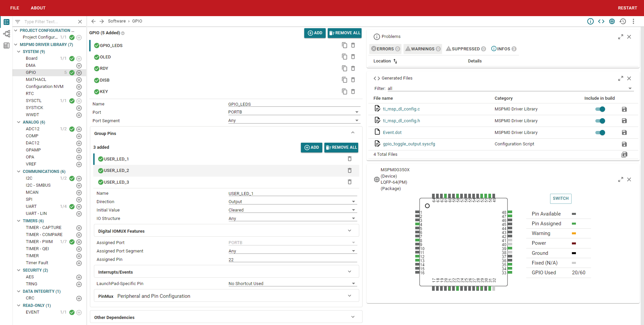Click SWITCH in the device view
This screenshot has width=644, height=325.
point(560,198)
